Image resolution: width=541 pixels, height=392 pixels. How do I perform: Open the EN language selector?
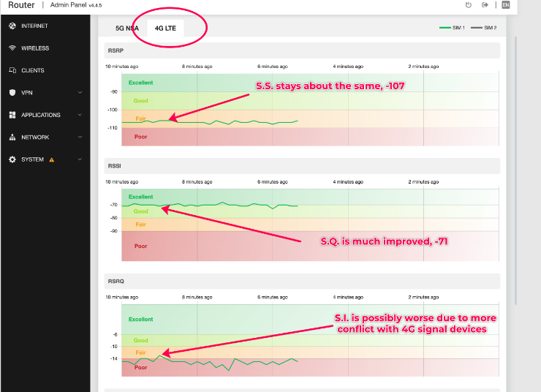505,5
